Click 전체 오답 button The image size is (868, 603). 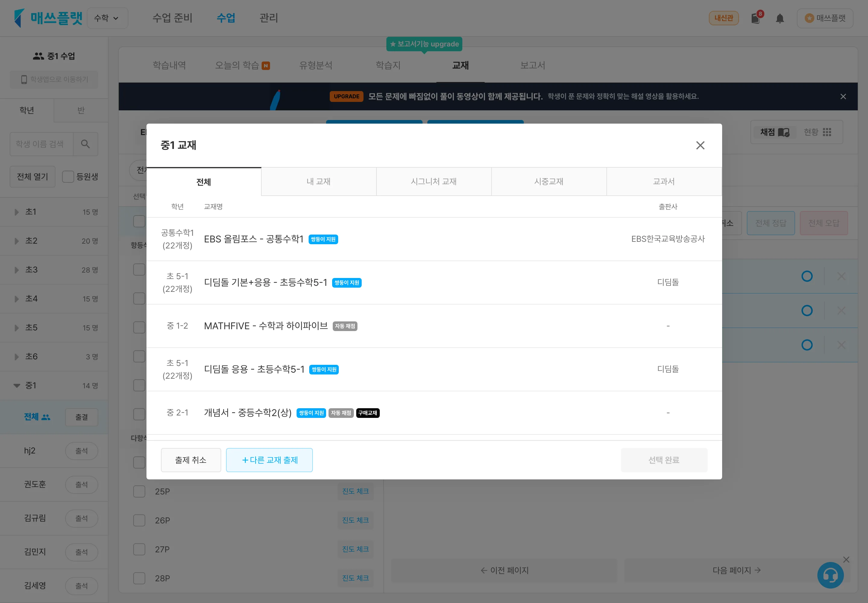click(x=824, y=223)
